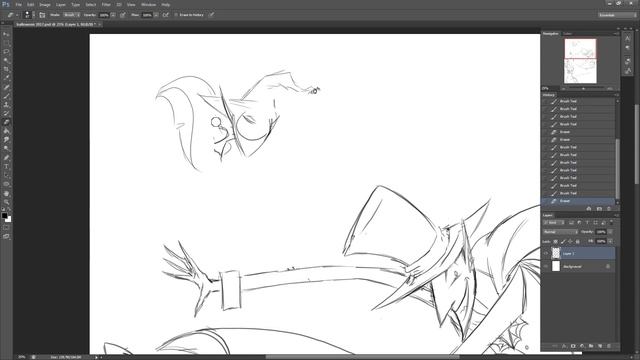
Task: Create new fill or adjustment layer
Action: click(582, 346)
